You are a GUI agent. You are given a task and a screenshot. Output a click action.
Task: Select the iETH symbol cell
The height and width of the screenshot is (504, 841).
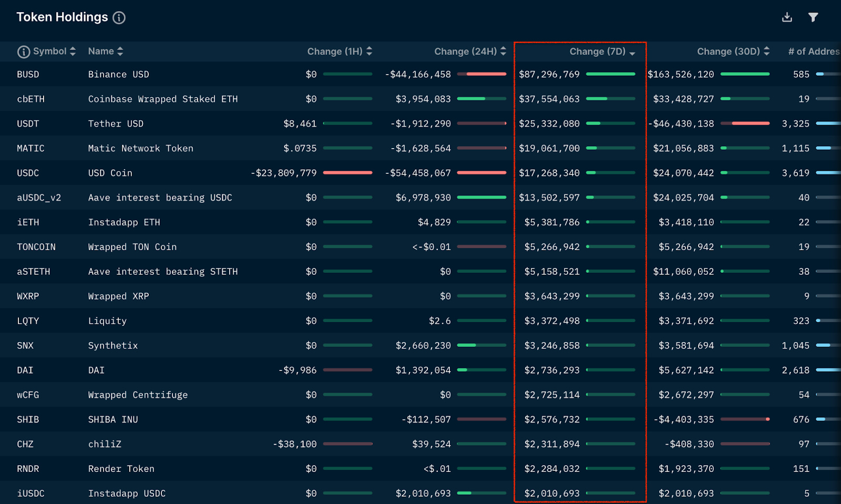28,222
